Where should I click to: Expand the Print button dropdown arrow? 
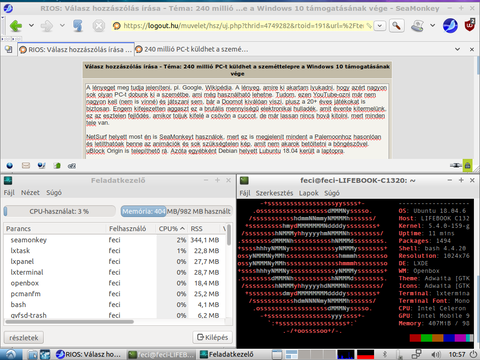[432, 25]
